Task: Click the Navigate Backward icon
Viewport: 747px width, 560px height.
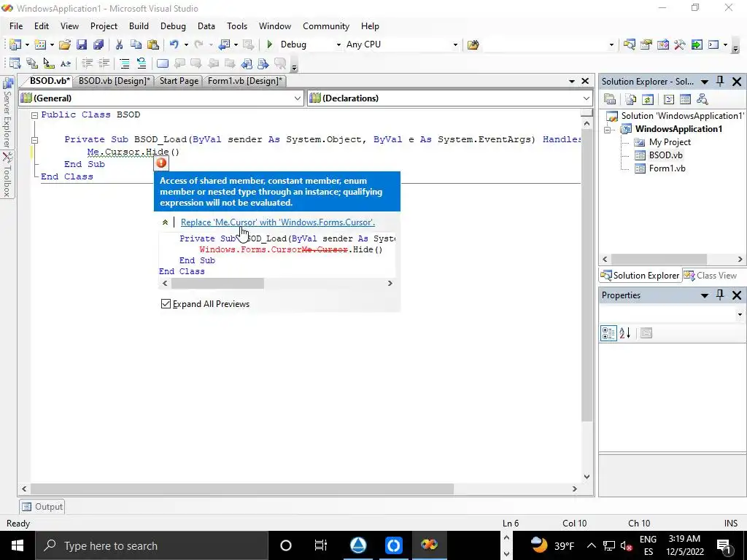Action: pyautogui.click(x=224, y=44)
